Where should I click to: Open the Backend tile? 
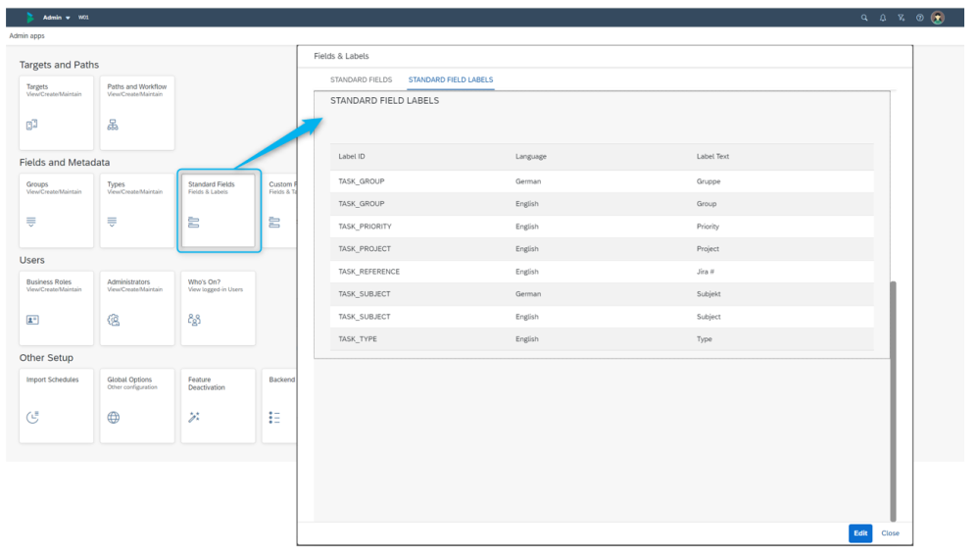coord(279,406)
